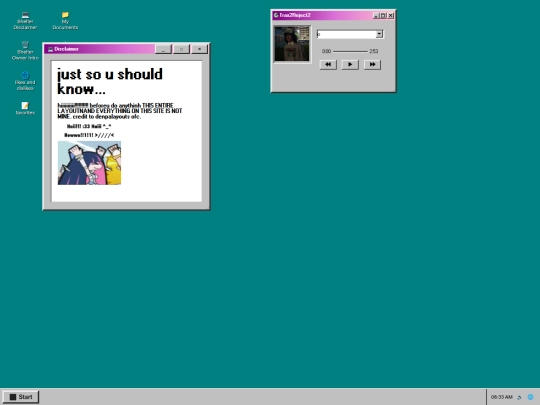Click the album art thumbnail in player
Image resolution: width=540 pixels, height=405 pixels.
coord(292,44)
